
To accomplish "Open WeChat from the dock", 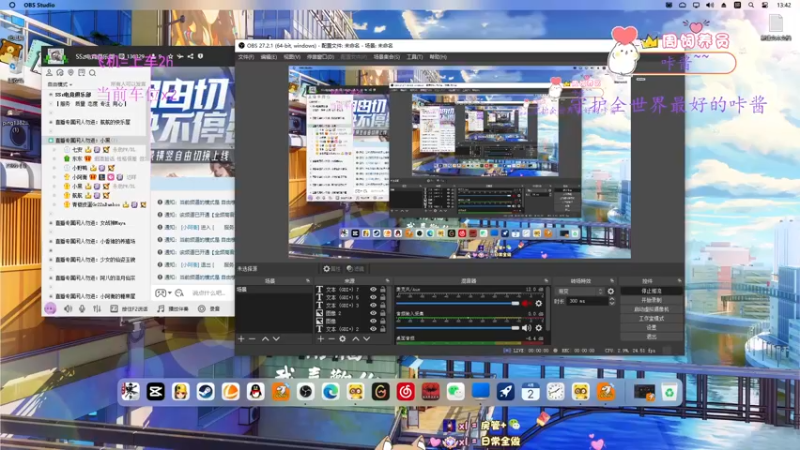I will pyautogui.click(x=456, y=392).
